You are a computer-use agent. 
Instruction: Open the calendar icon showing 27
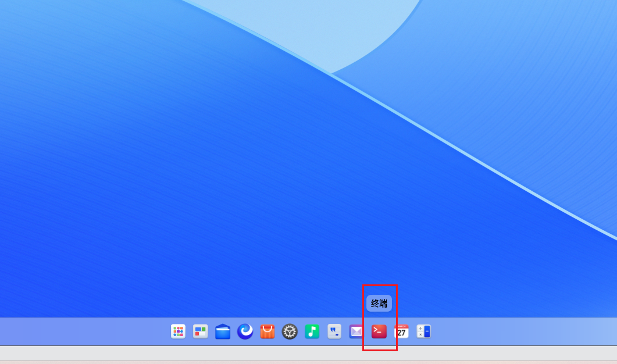click(401, 331)
